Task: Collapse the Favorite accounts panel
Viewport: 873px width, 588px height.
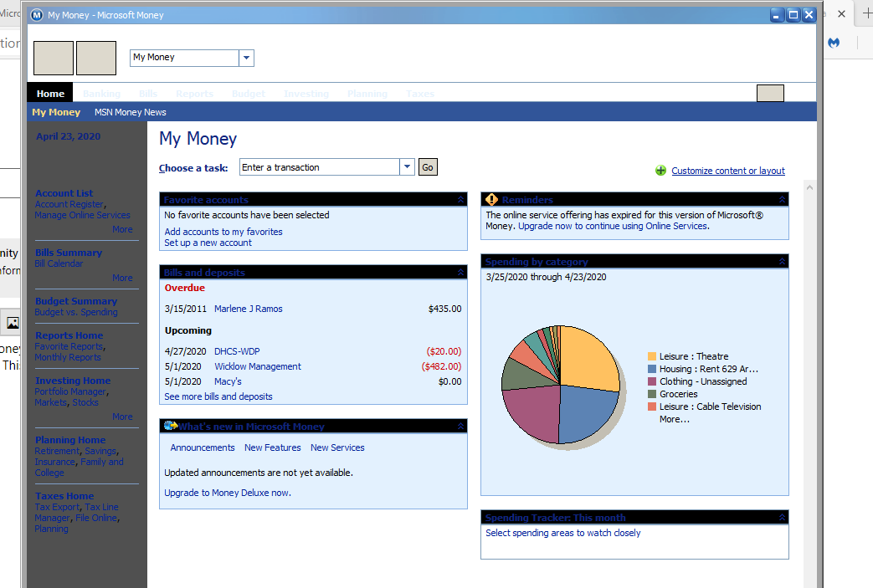Action: pos(460,199)
